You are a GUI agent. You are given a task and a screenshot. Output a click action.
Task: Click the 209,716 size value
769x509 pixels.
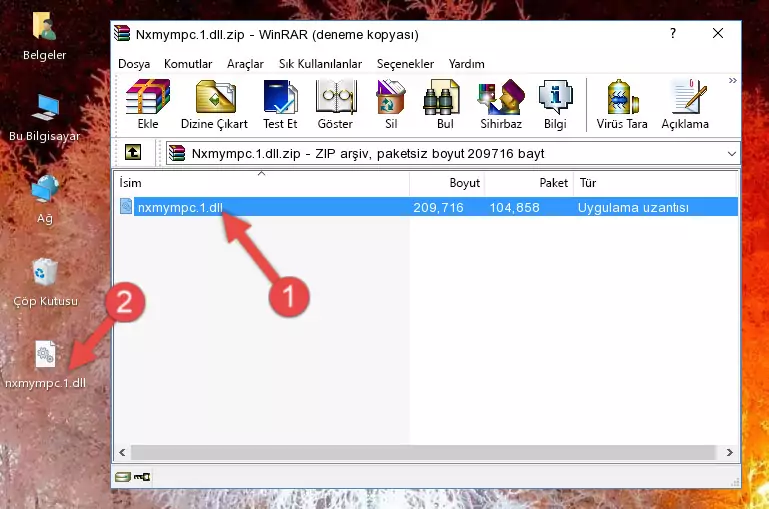438,207
